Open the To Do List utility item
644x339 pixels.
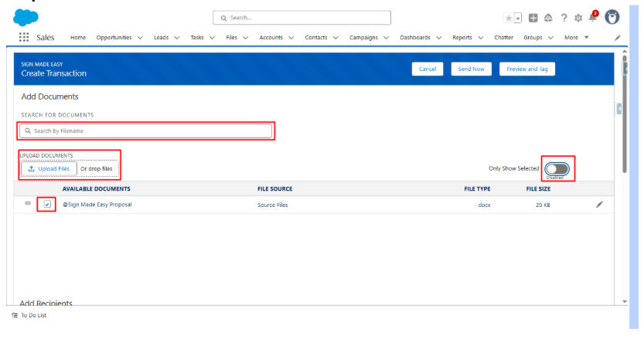[x=29, y=315]
